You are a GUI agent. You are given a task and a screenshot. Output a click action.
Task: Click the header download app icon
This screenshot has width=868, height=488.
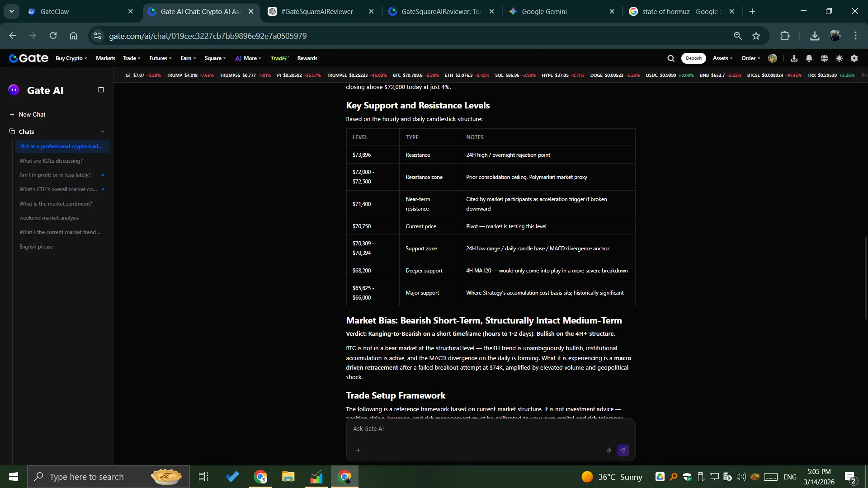click(794, 58)
